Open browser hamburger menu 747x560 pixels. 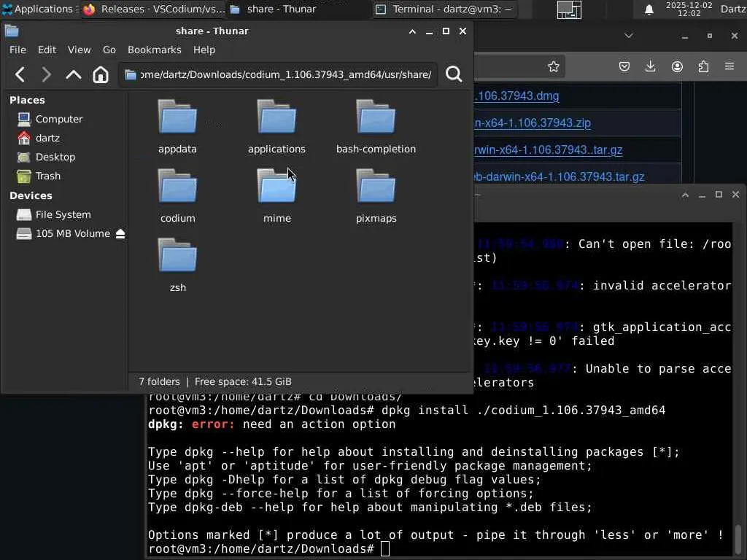(729, 66)
